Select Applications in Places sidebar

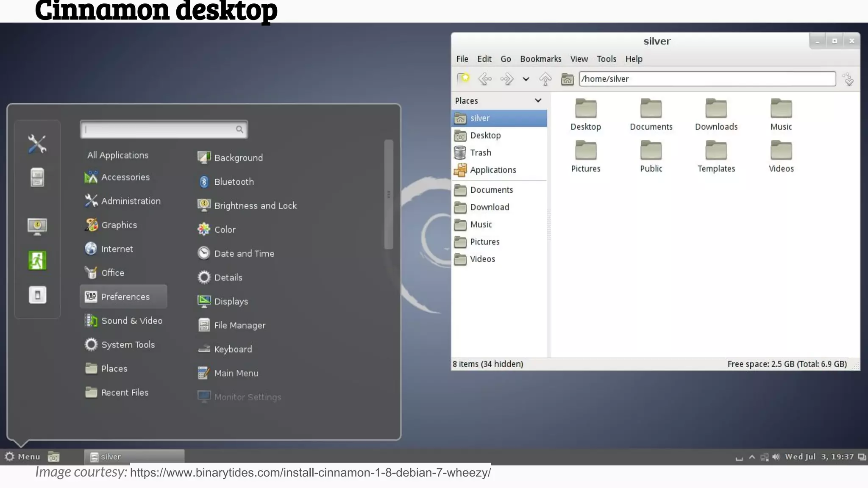[x=499, y=170]
